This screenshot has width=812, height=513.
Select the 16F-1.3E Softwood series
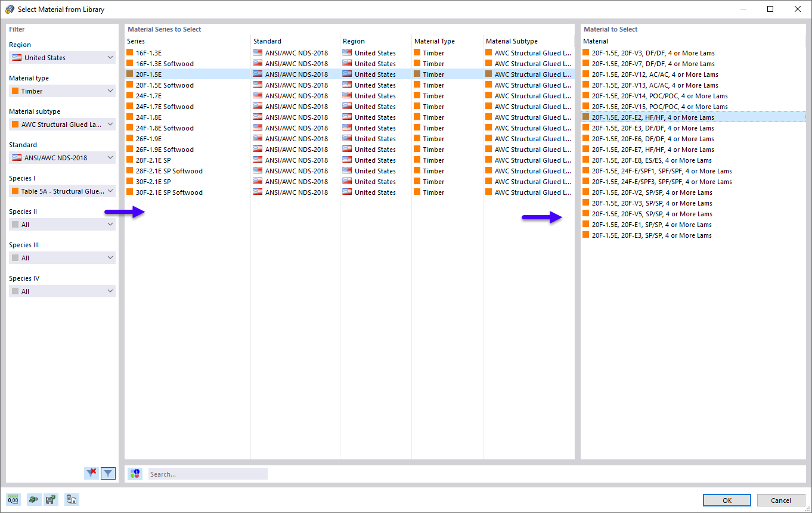349,64
